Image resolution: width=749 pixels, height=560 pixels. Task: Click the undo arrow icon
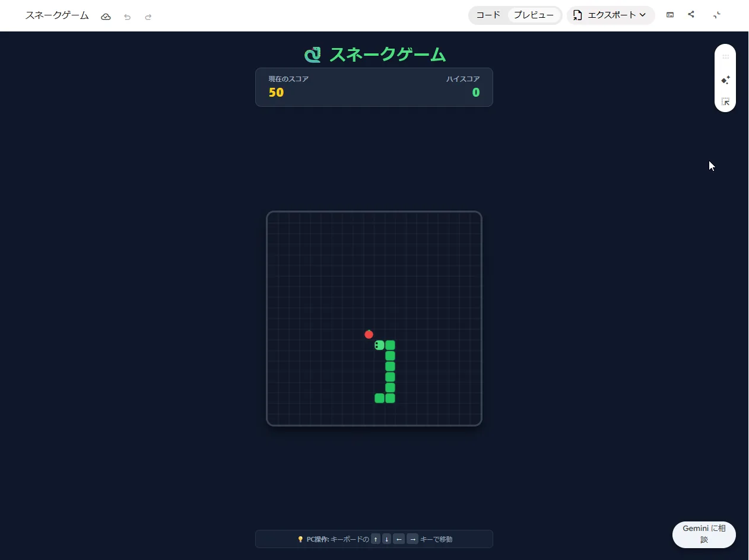127,17
